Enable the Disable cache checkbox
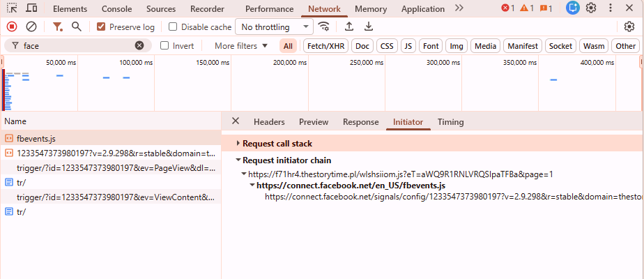Viewport: 644px width, 279px height. [x=173, y=27]
